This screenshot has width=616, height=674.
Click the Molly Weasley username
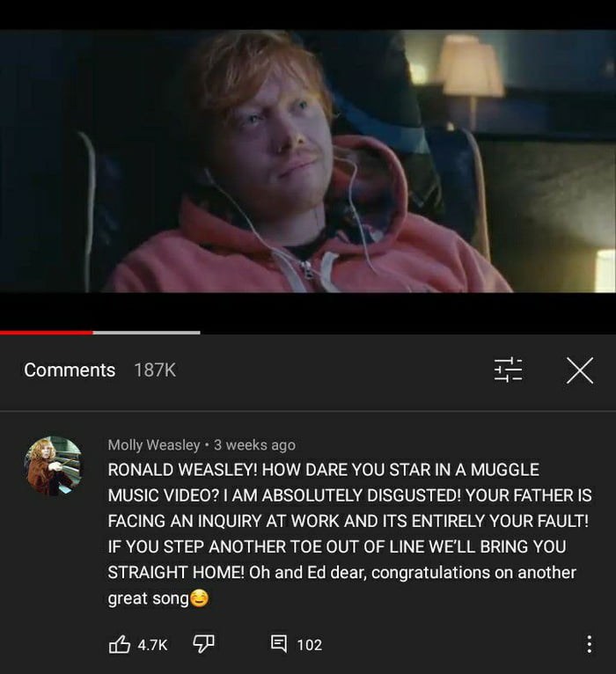click(154, 445)
